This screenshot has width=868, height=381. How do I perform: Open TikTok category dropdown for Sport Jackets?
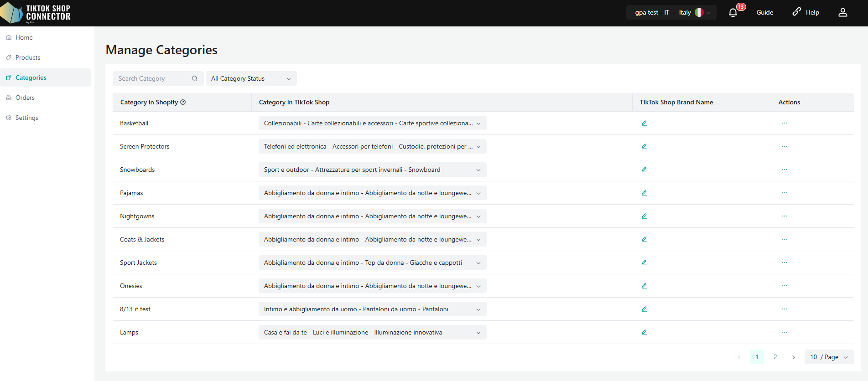click(373, 263)
